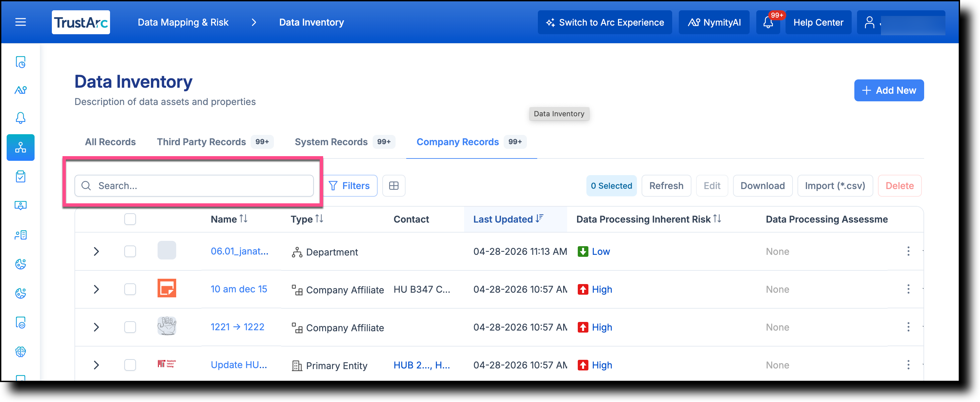The width and height of the screenshot is (980, 402).
Task: Click the MIT logo of Update HU row
Action: 167,364
